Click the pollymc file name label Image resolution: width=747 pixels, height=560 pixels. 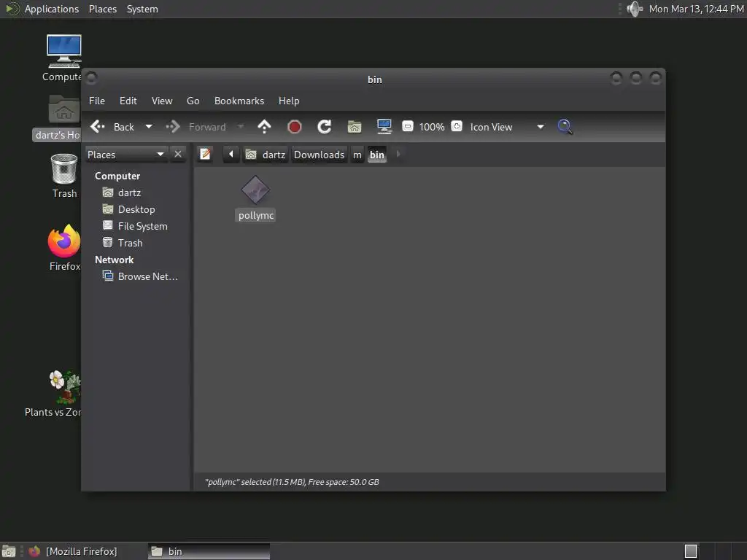[256, 215]
